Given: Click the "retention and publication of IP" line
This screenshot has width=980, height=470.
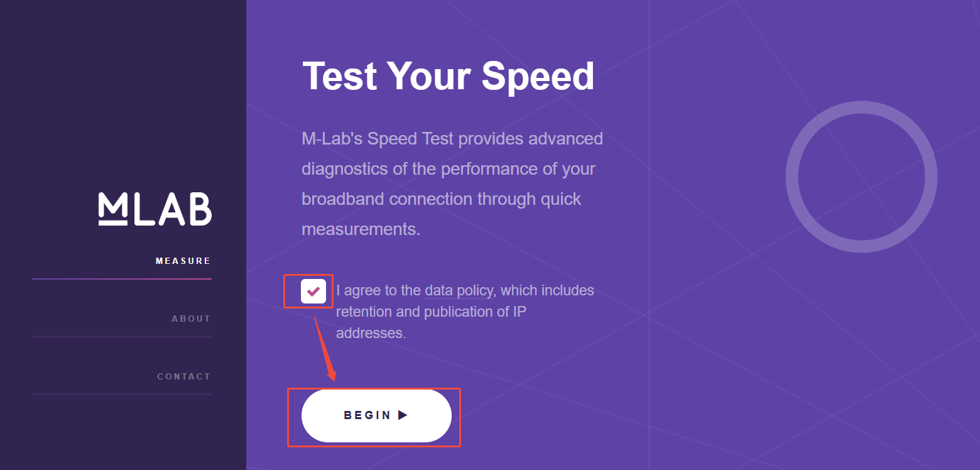Looking at the screenshot, I should click(x=431, y=312).
